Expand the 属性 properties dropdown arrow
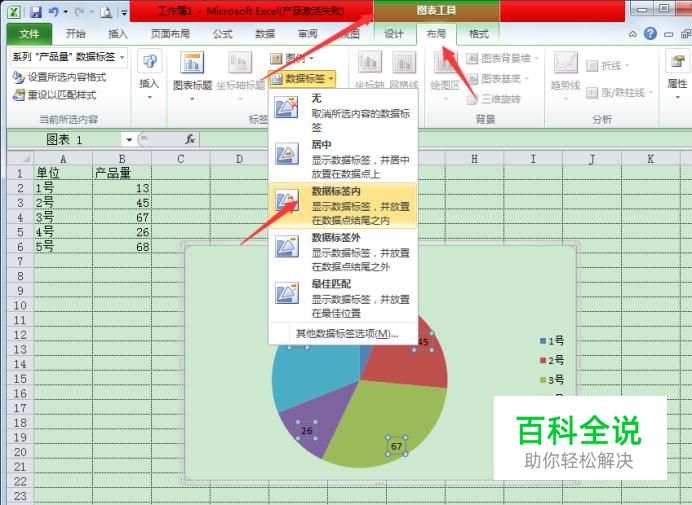 click(x=677, y=97)
